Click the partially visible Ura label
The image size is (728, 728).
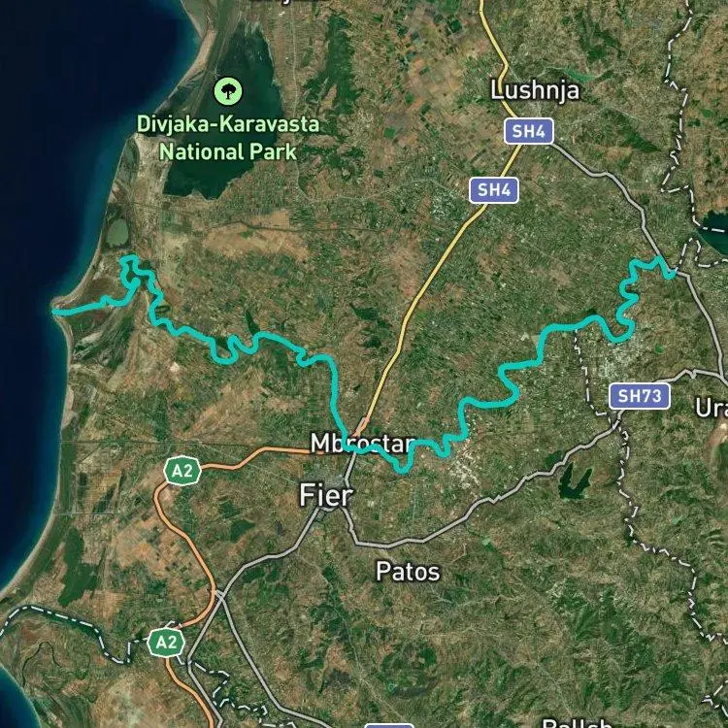pyautogui.click(x=711, y=408)
